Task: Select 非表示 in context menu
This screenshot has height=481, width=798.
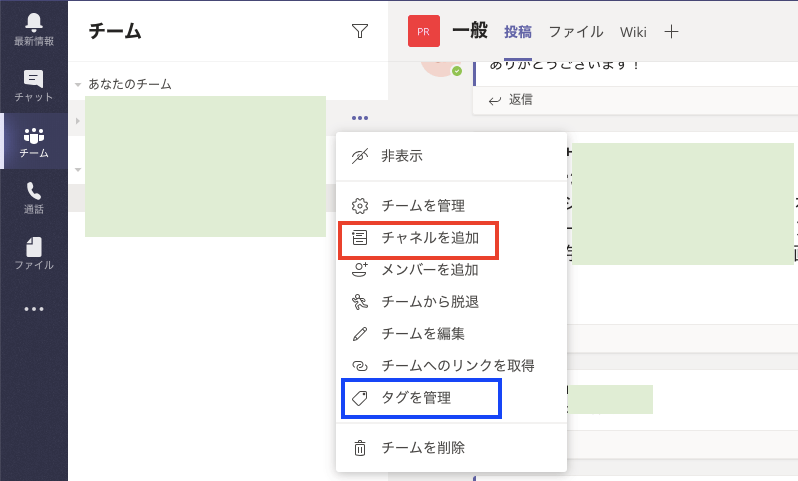Action: pyautogui.click(x=451, y=156)
